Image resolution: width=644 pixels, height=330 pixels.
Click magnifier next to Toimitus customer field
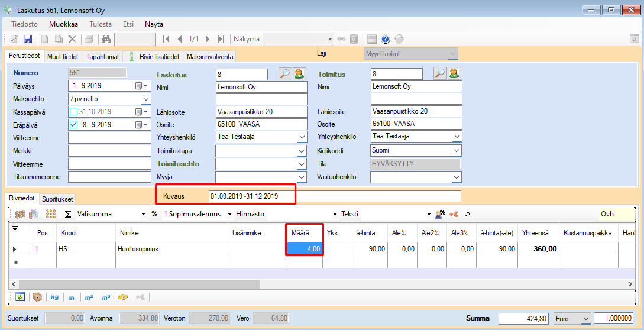point(440,73)
